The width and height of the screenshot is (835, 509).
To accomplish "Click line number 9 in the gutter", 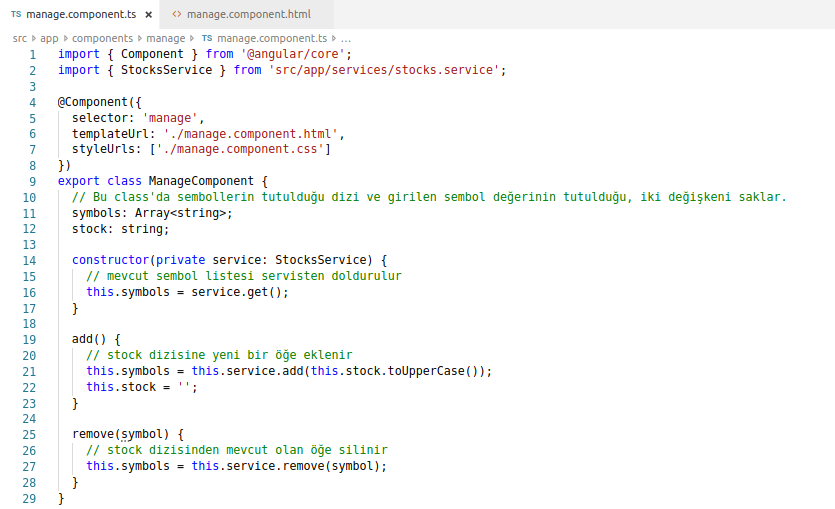I will click(x=32, y=182).
